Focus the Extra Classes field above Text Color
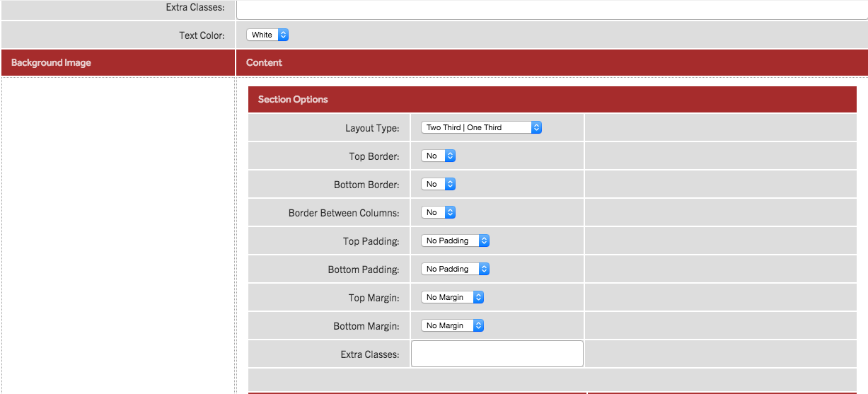The image size is (868, 394). pos(552,8)
